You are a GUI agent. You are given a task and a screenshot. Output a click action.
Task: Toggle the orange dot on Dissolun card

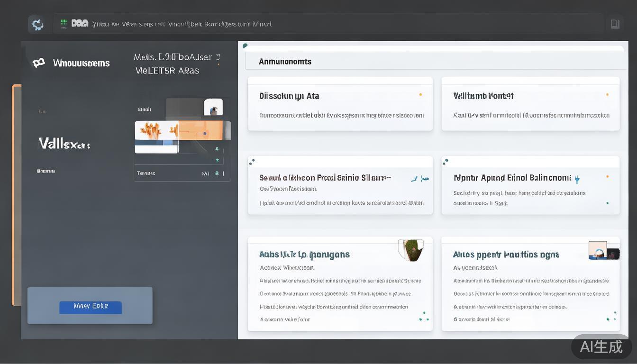point(420,94)
